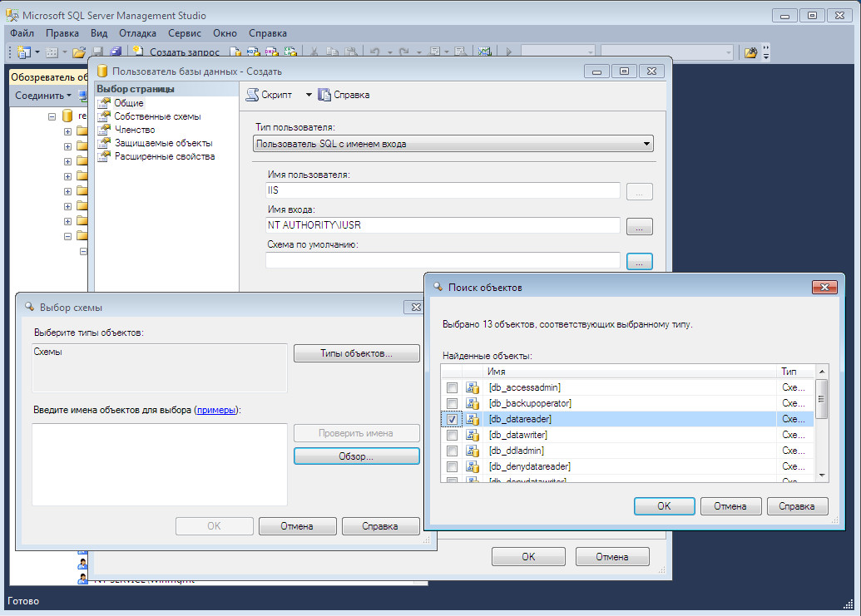
Task: Click the Скрипт script button
Action: tap(269, 95)
